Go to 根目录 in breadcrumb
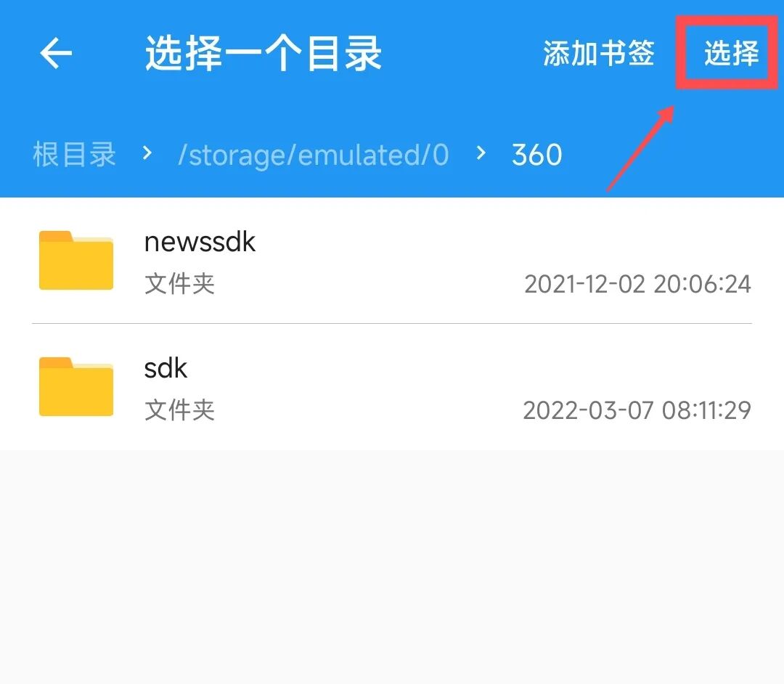784x684 pixels. point(74,154)
